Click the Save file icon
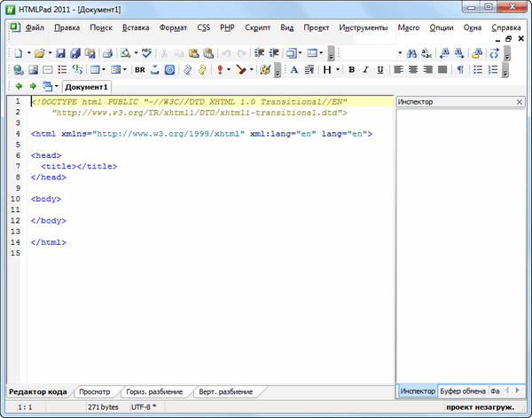 pos(60,53)
